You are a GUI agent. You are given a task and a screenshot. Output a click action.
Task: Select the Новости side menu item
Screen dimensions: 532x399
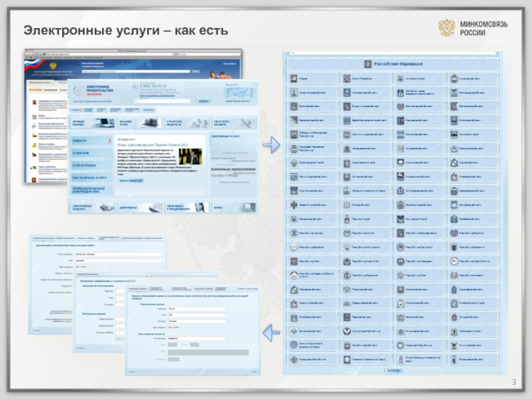pyautogui.click(x=91, y=141)
